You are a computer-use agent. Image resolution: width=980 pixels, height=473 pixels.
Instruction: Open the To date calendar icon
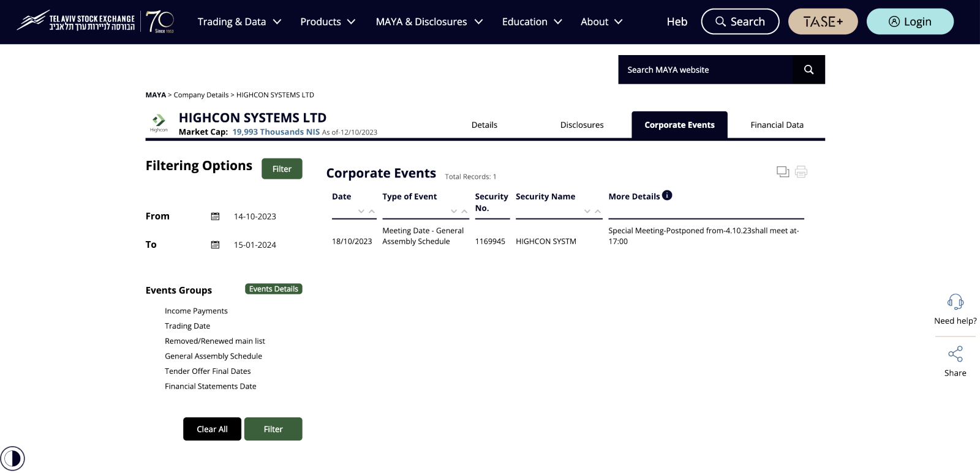point(215,245)
